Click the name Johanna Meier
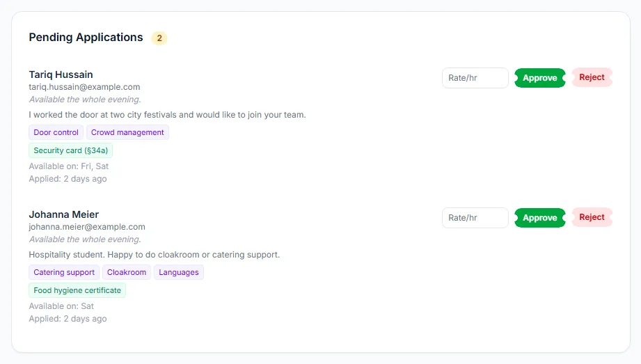The height and width of the screenshot is (364, 641). (64, 214)
